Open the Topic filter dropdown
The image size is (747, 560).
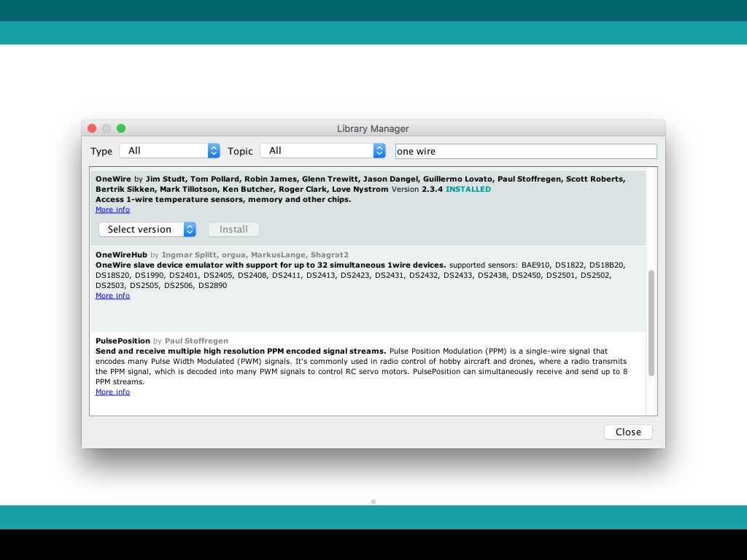tap(322, 151)
